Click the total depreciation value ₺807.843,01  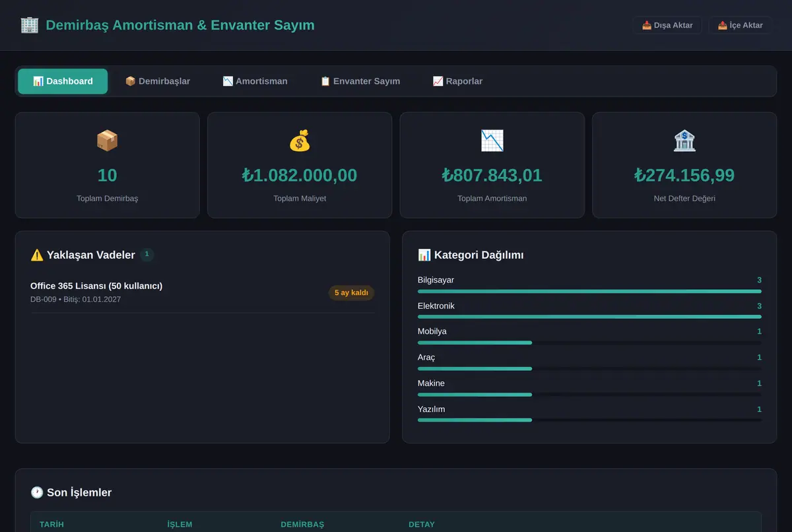click(492, 175)
